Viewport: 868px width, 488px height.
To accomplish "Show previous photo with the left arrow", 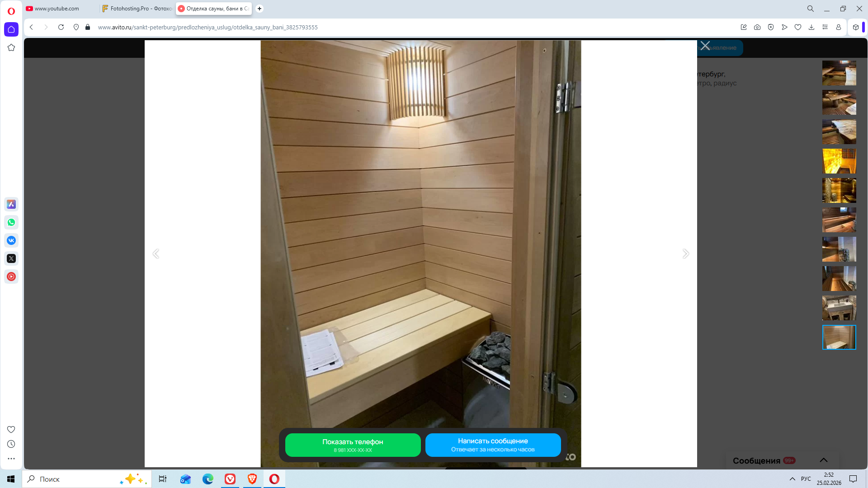I will click(x=156, y=253).
